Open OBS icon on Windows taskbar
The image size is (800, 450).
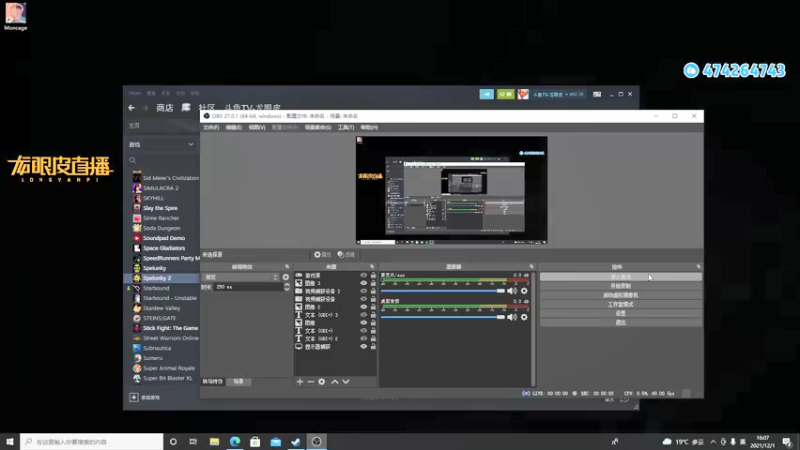coord(316,441)
